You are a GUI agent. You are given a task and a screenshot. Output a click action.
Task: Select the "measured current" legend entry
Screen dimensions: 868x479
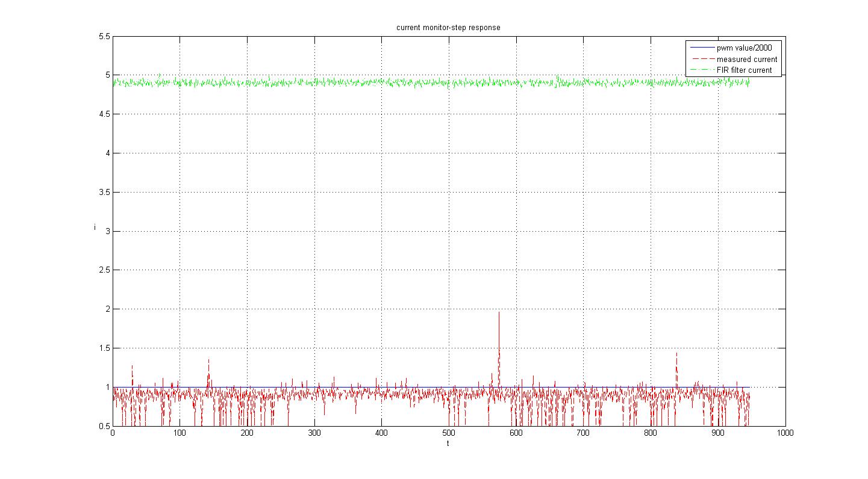[x=747, y=59]
